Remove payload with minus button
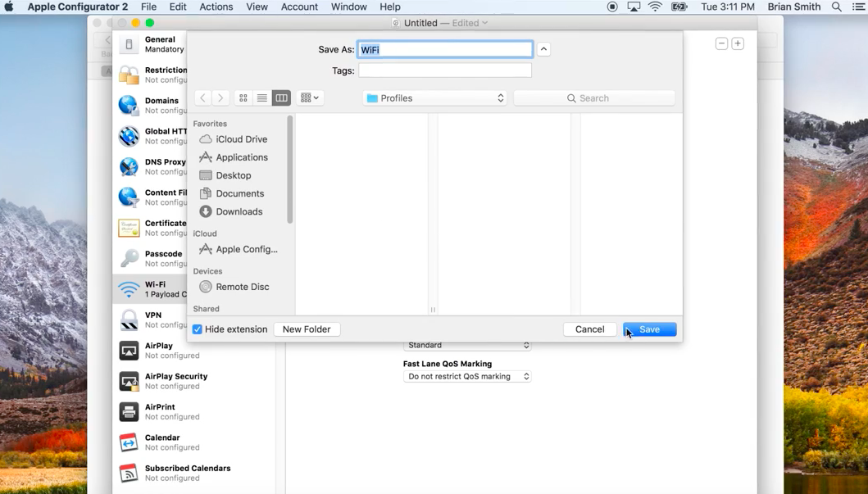This screenshot has height=494, width=868. [x=721, y=43]
